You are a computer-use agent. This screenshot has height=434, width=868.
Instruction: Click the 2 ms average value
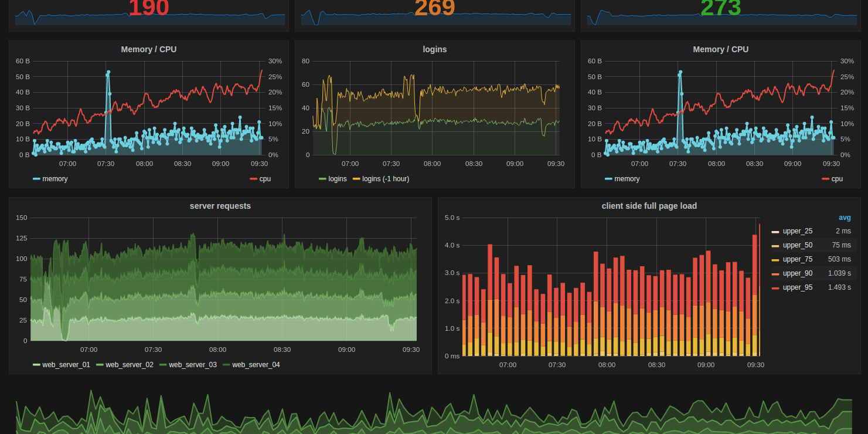pos(843,231)
